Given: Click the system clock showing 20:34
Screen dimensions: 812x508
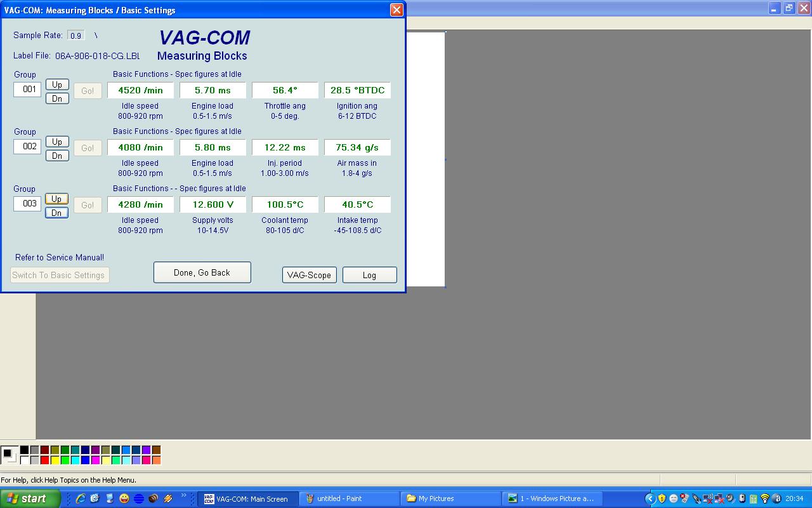Looking at the screenshot, I should coord(794,498).
